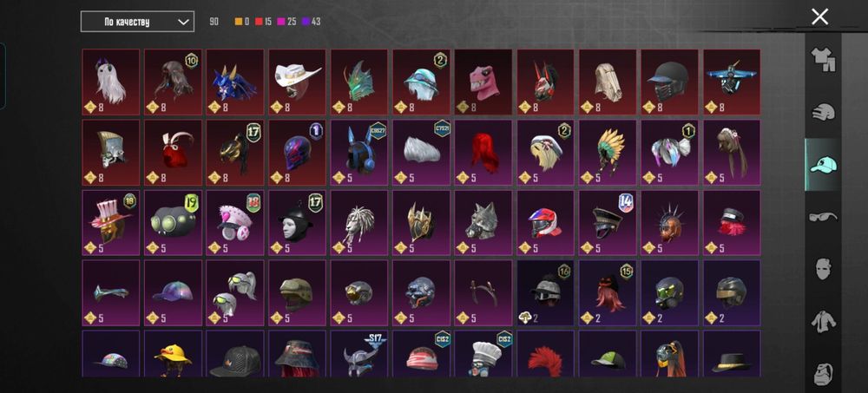The image size is (868, 393).
Task: Open the outfit set category icon
Action: click(x=823, y=60)
